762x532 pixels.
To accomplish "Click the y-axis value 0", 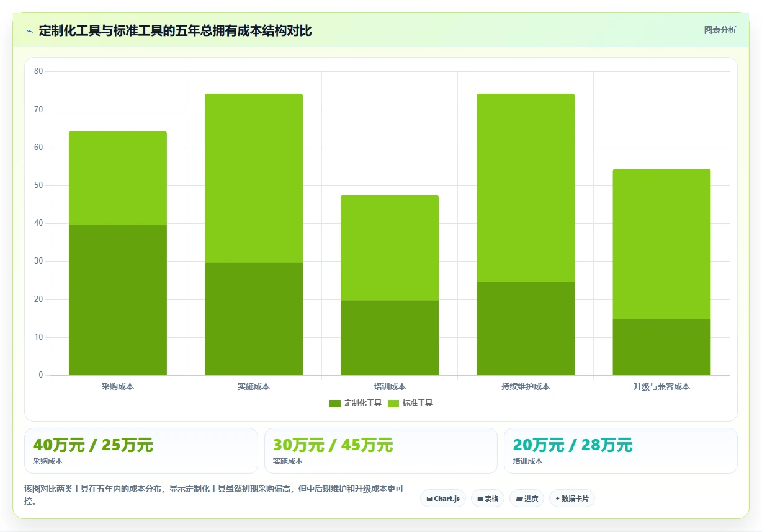I will (x=41, y=375).
